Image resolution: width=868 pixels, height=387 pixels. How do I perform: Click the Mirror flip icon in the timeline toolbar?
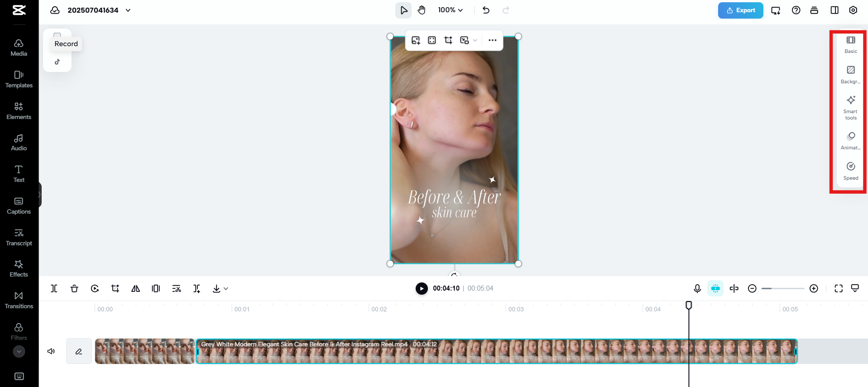[x=135, y=288]
